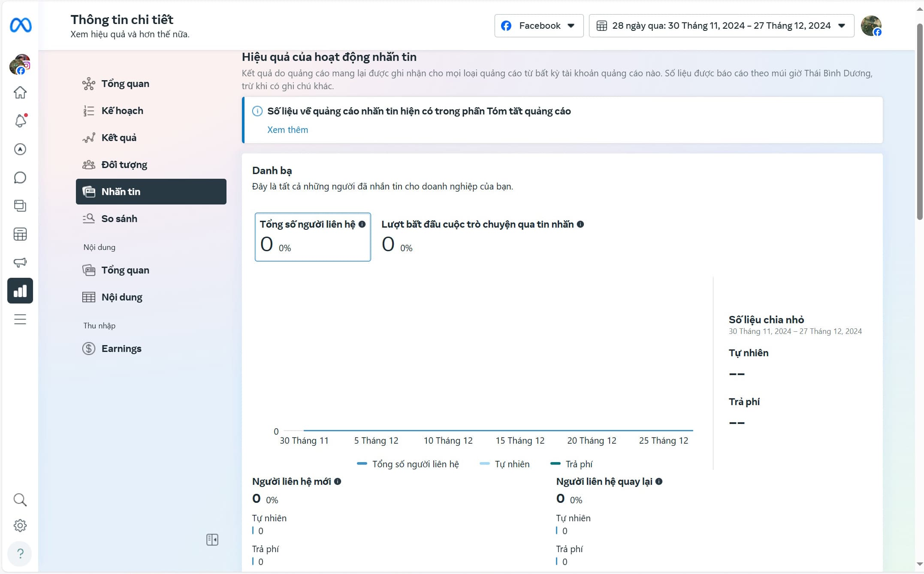Click the 15 Tháng 12 axis label
Image resolution: width=924 pixels, height=574 pixels.
click(x=520, y=441)
